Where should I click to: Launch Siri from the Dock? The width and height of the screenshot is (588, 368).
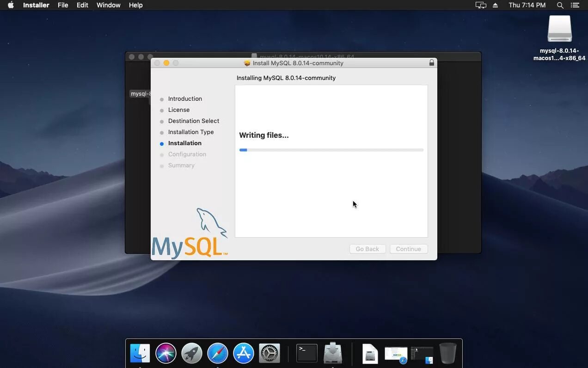[x=166, y=354]
